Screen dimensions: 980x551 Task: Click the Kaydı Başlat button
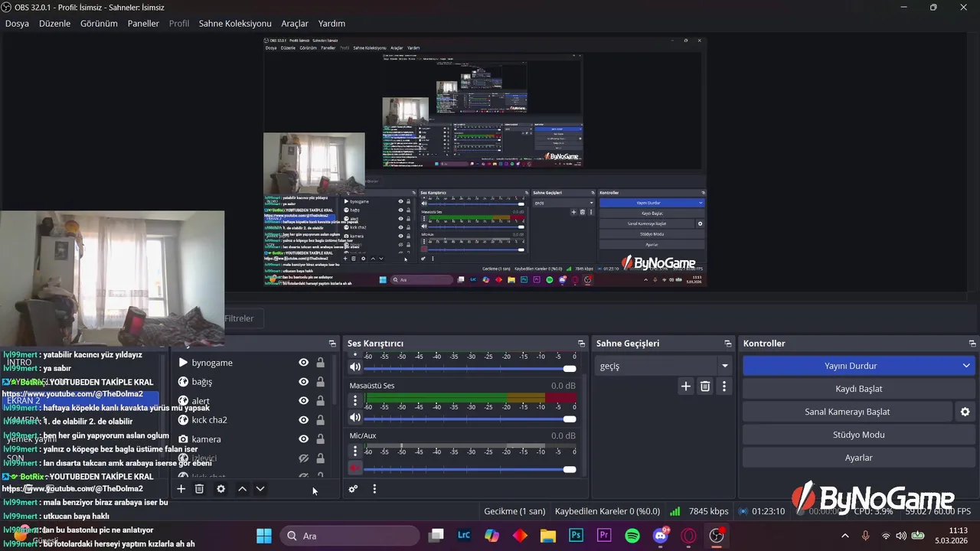pyautogui.click(x=859, y=389)
